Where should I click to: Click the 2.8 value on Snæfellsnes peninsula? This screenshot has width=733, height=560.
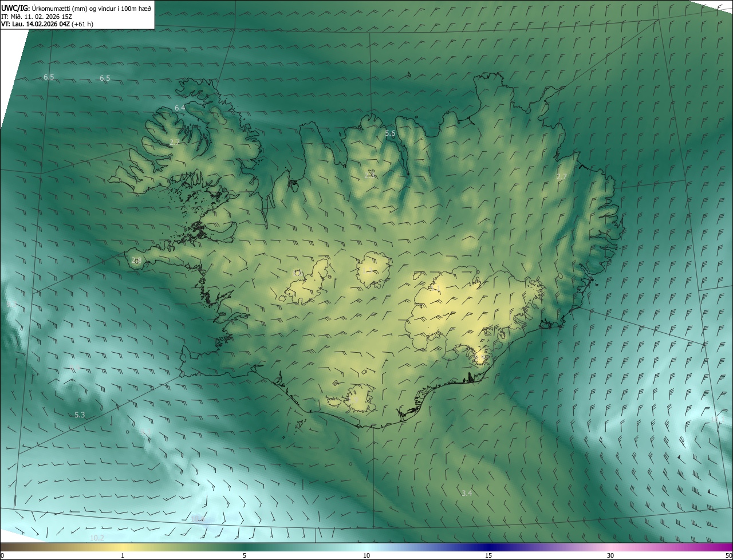pos(136,260)
